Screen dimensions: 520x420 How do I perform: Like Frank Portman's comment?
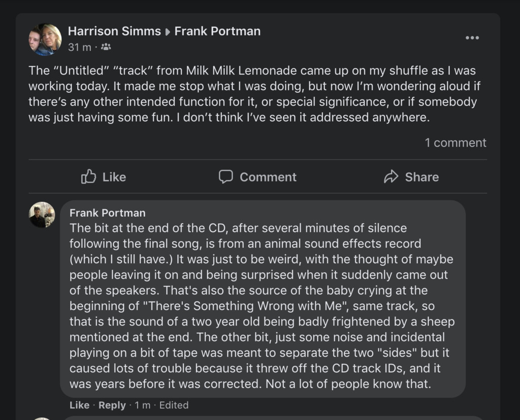[79, 405]
